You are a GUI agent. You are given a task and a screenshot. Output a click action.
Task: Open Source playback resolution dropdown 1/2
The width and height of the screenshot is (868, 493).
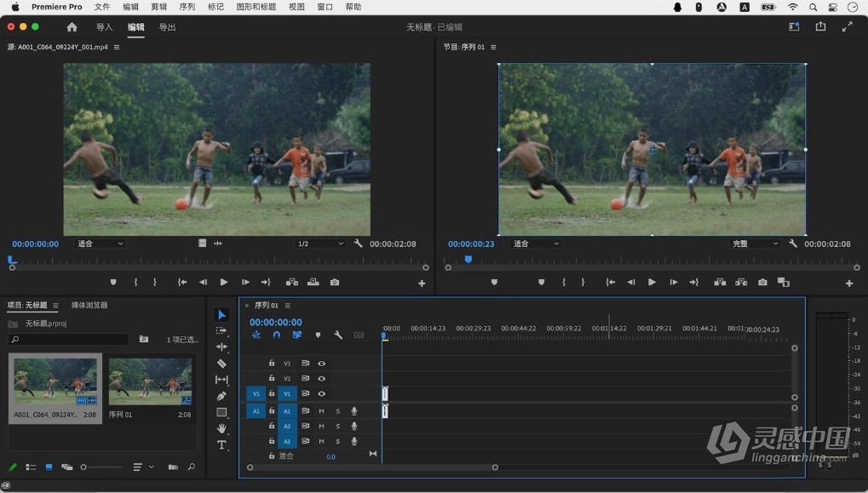pyautogui.click(x=320, y=244)
